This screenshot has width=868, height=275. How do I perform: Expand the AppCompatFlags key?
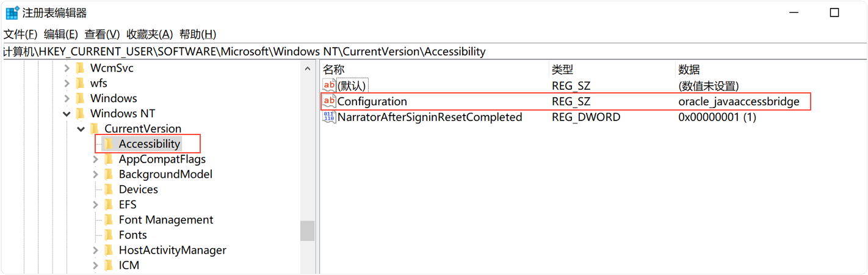95,159
